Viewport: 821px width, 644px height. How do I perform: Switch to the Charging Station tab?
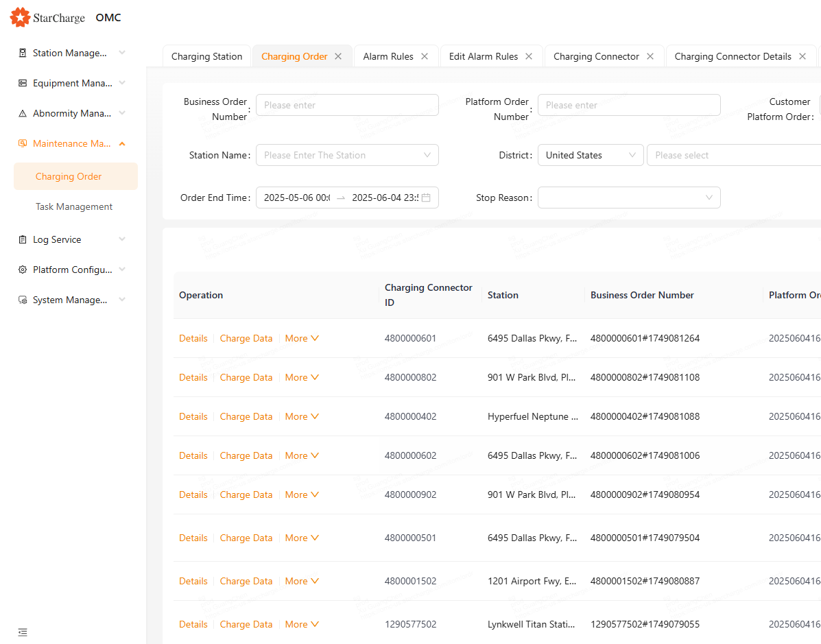pos(206,56)
